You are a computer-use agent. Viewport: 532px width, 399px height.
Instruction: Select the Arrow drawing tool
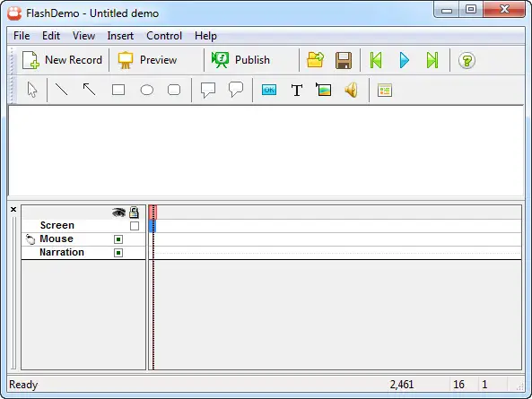(x=90, y=90)
